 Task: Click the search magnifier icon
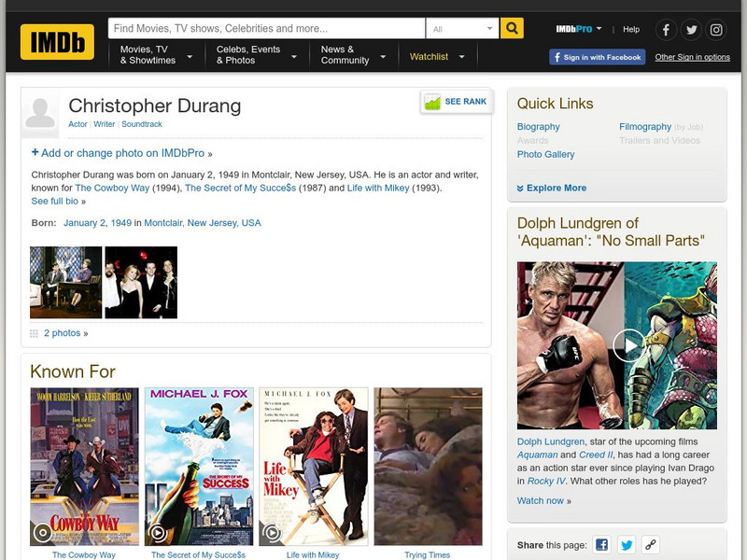coord(510,29)
